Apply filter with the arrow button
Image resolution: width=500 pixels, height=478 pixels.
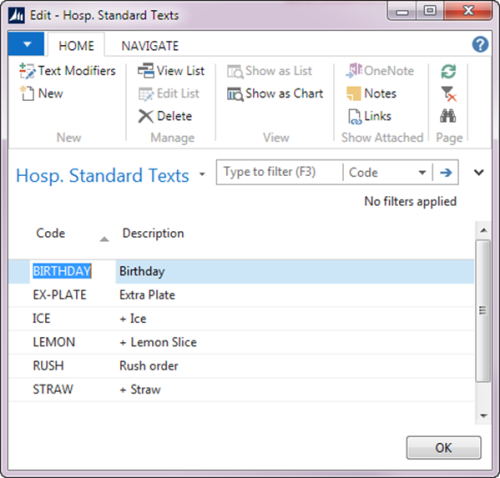pyautogui.click(x=446, y=172)
